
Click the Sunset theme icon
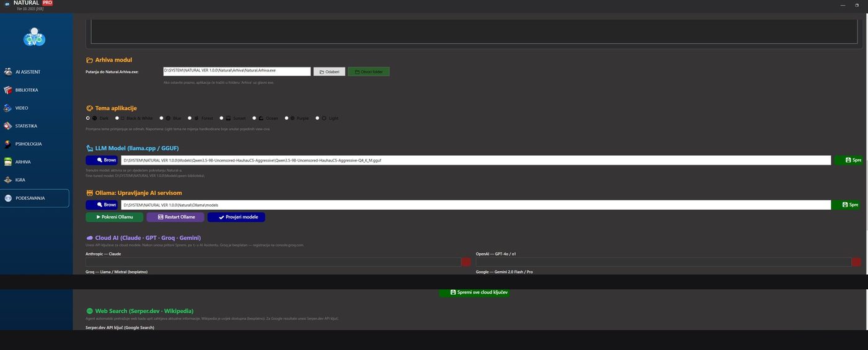click(228, 118)
